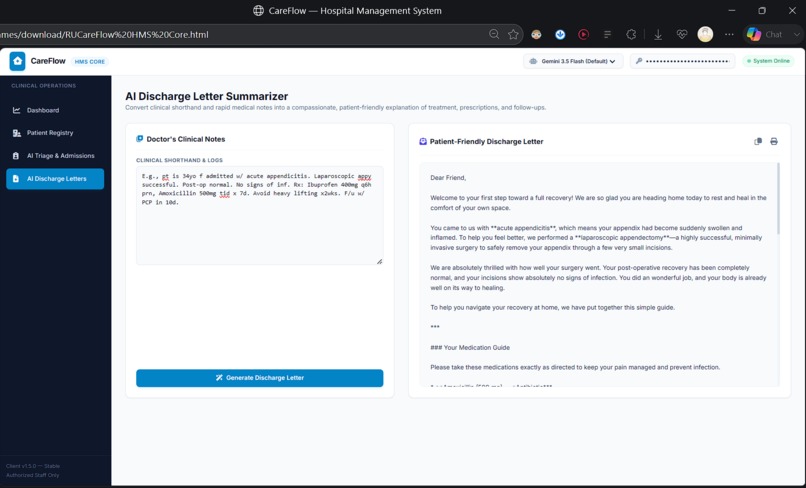Expand the chevron beside Chat button
The image size is (806, 488).
coord(796,34)
